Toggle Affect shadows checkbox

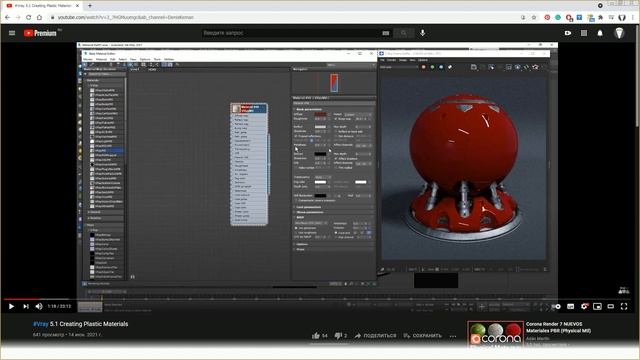336,158
